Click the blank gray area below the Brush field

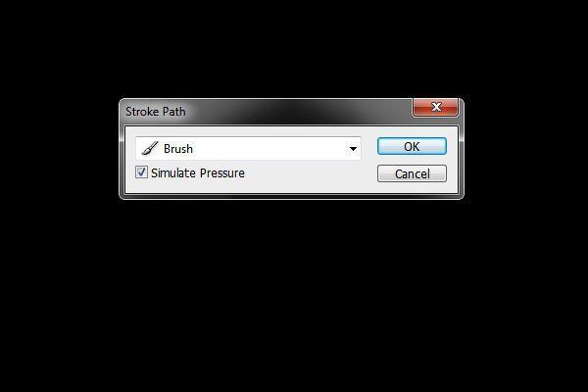[308, 176]
